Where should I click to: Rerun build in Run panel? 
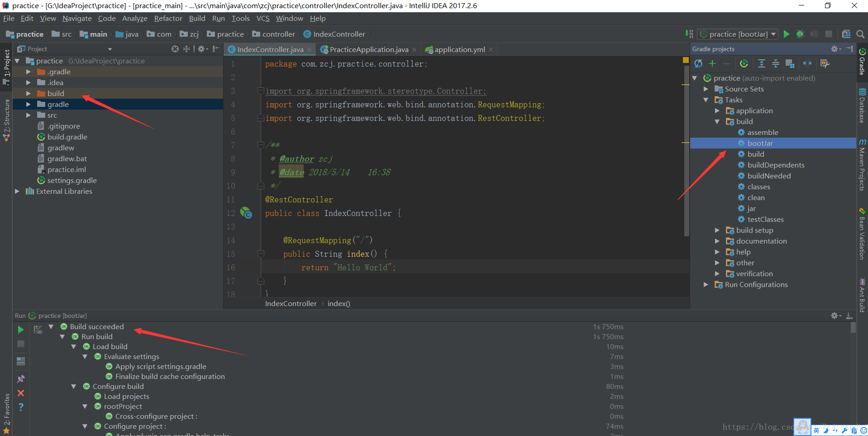[x=21, y=330]
